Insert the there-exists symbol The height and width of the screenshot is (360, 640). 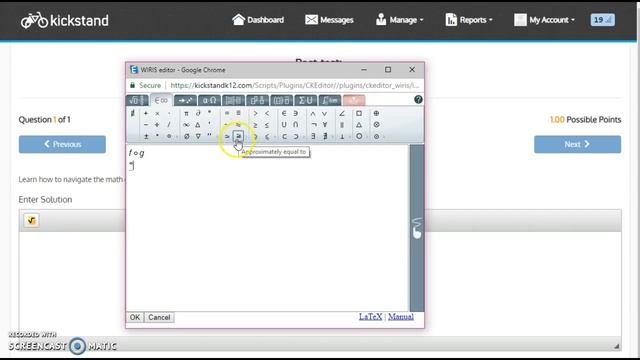click(313, 136)
